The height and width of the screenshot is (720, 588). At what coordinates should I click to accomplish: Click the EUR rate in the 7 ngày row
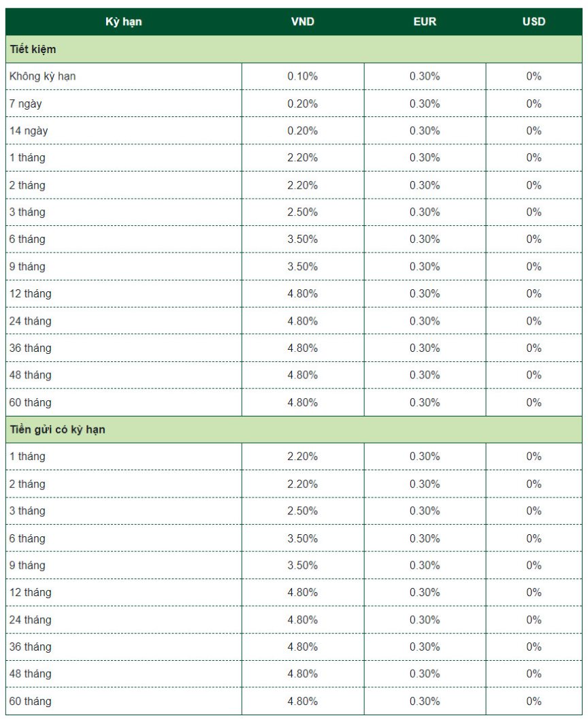(x=425, y=103)
